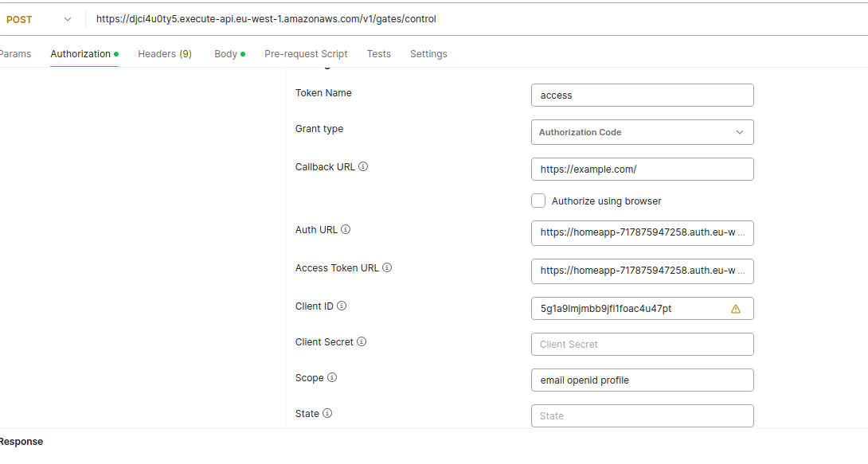This screenshot has width=868, height=464.
Task: Go to the Pre-request Script tab
Action: 306,54
